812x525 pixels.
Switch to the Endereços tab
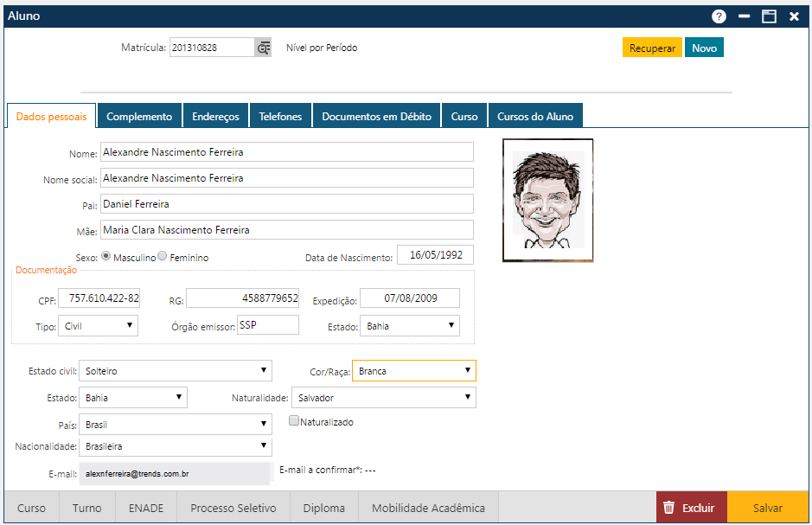pyautogui.click(x=215, y=117)
